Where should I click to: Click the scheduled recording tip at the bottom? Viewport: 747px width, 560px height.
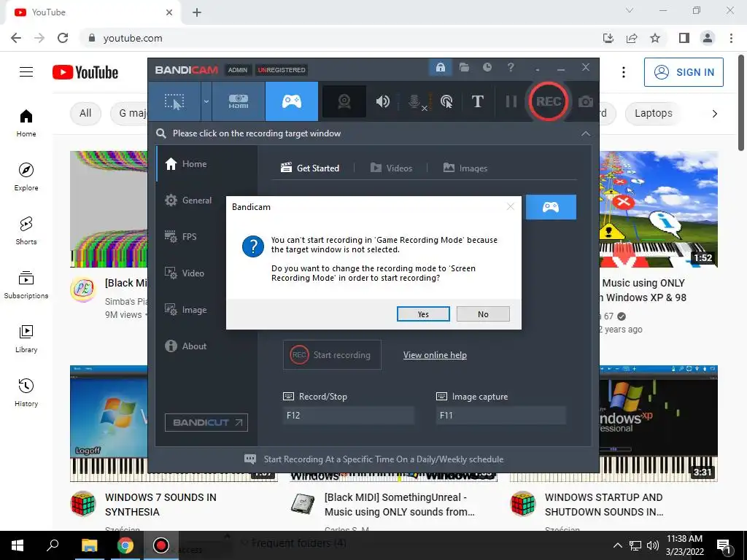(x=374, y=459)
